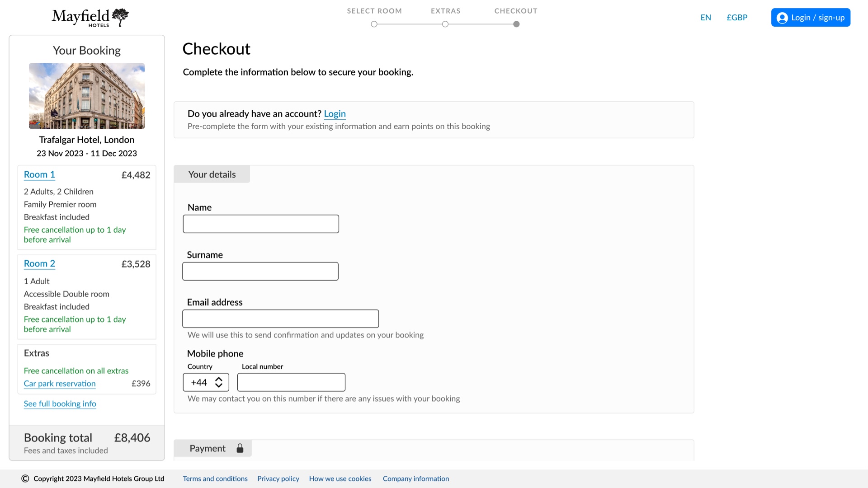Click the Extras progress step circle
Screen dimensions: 868x488
[x=445, y=24]
